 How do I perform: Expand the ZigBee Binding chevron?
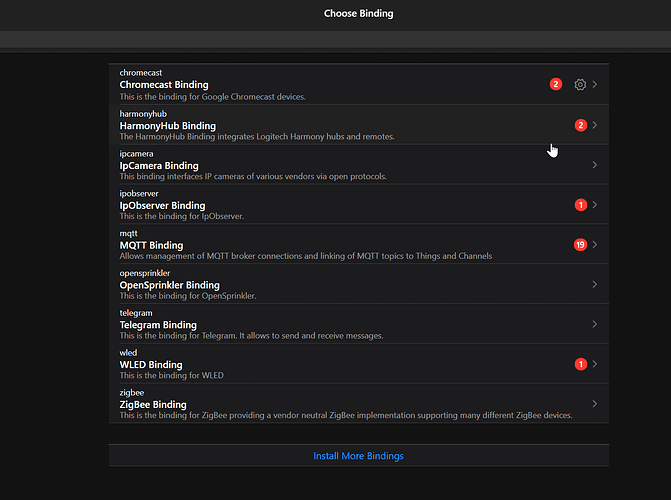click(595, 404)
